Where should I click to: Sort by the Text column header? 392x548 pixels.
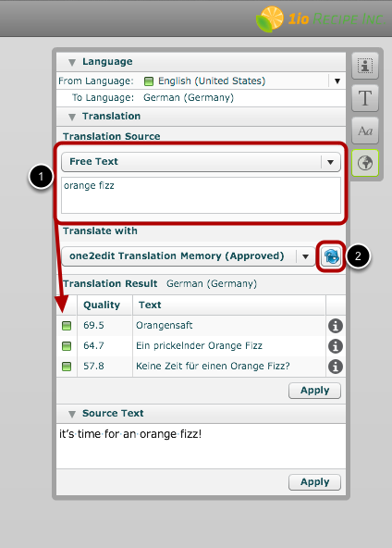click(229, 305)
